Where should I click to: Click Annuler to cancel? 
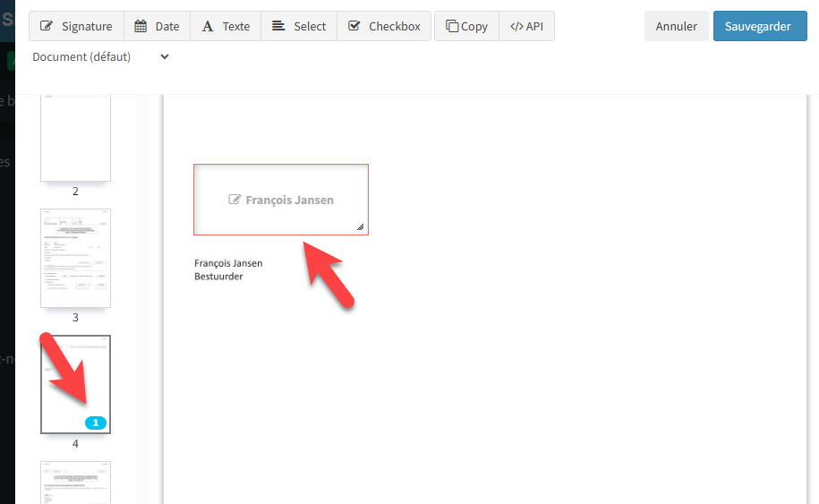coord(677,26)
